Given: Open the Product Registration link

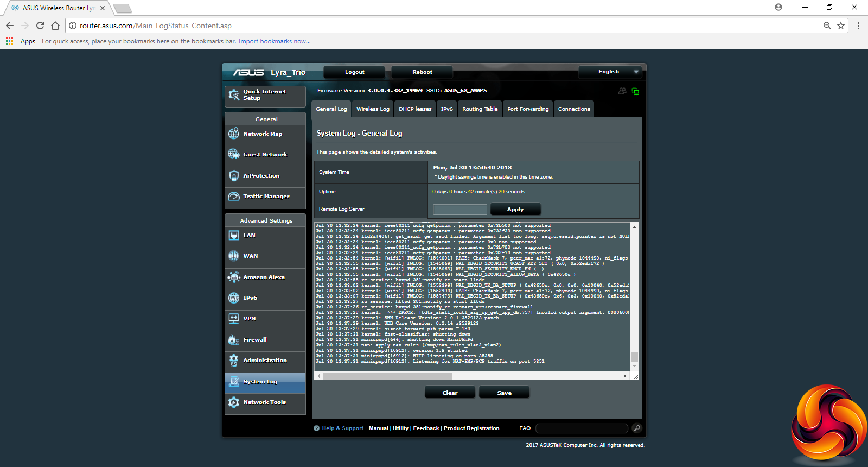Looking at the screenshot, I should (x=471, y=428).
